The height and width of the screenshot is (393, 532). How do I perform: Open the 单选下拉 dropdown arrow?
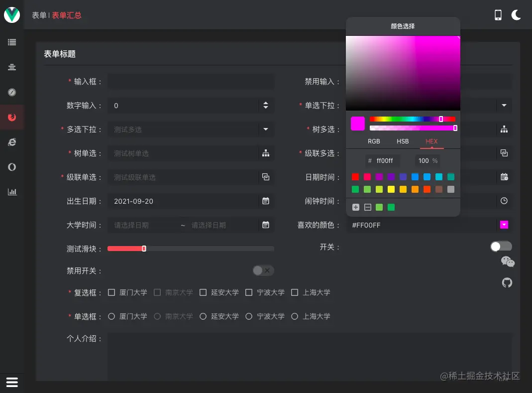[x=504, y=105]
